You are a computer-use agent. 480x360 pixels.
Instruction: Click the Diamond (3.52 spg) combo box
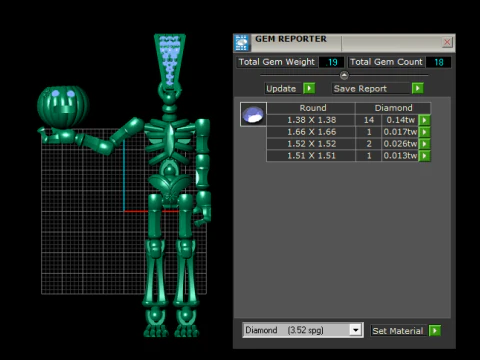[x=303, y=330]
